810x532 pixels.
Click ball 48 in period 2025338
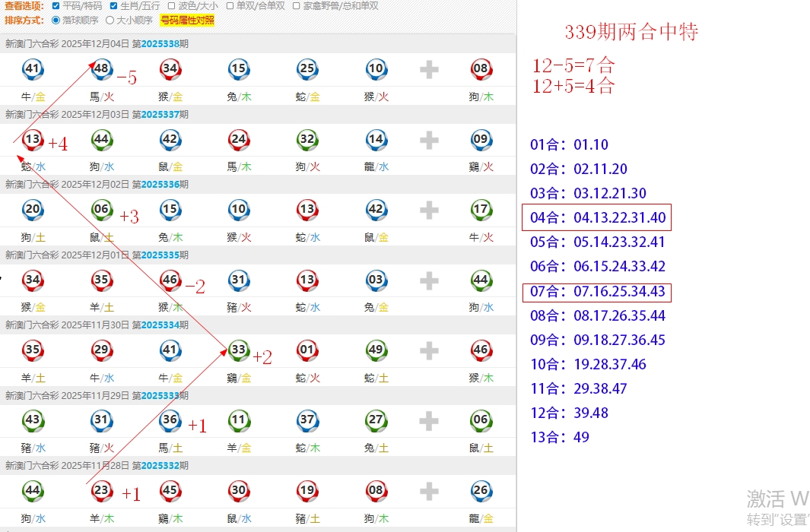pyautogui.click(x=101, y=69)
